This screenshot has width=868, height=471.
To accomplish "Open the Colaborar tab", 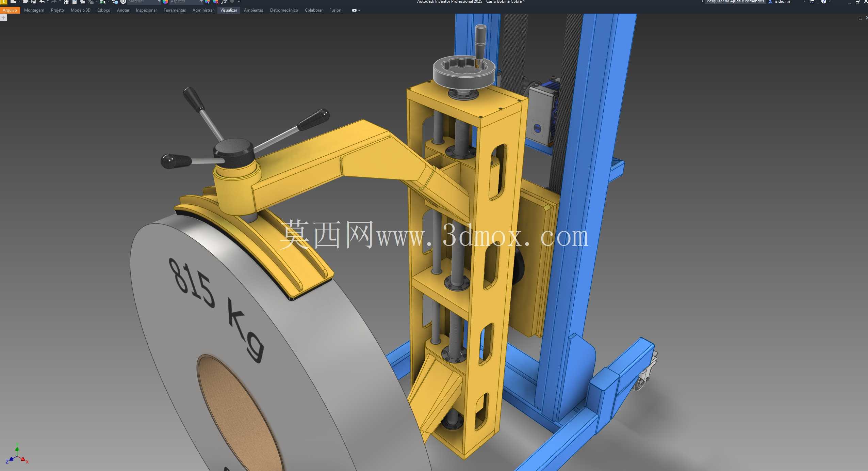I will point(314,10).
